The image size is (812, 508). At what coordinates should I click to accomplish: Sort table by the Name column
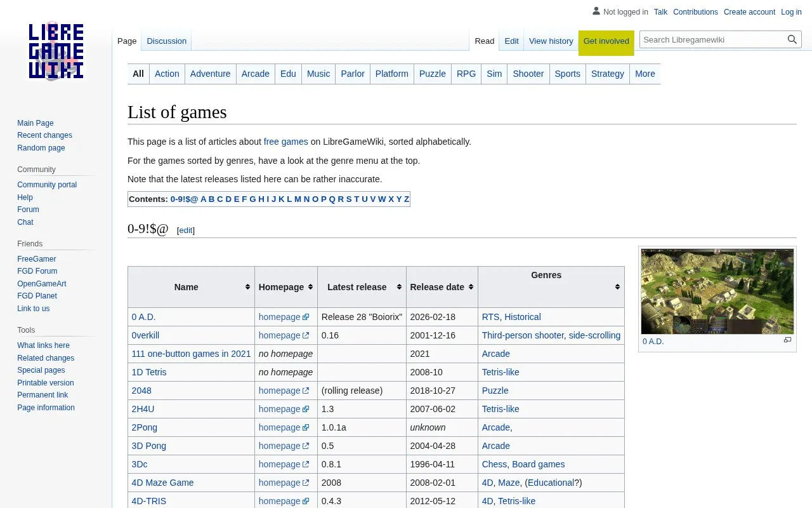191,287
